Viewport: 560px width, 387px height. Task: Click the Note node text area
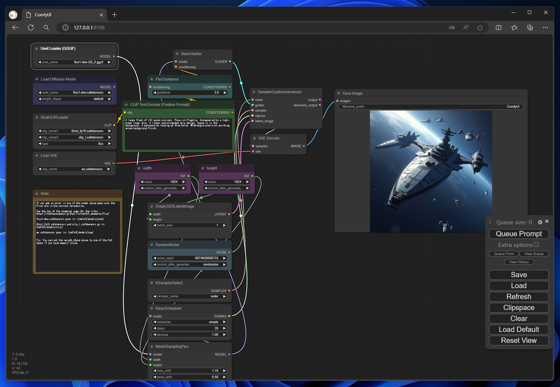(78, 236)
